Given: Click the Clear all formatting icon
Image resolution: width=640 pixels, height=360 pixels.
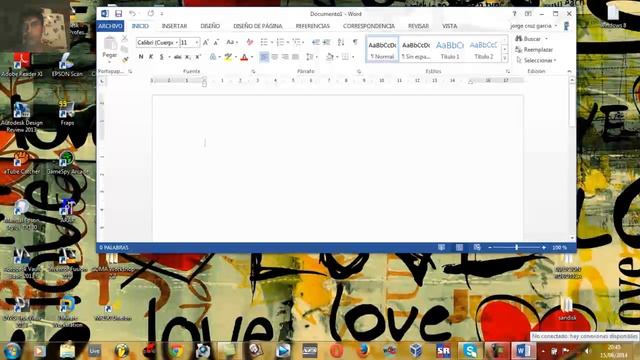Looking at the screenshot, I should [250, 42].
